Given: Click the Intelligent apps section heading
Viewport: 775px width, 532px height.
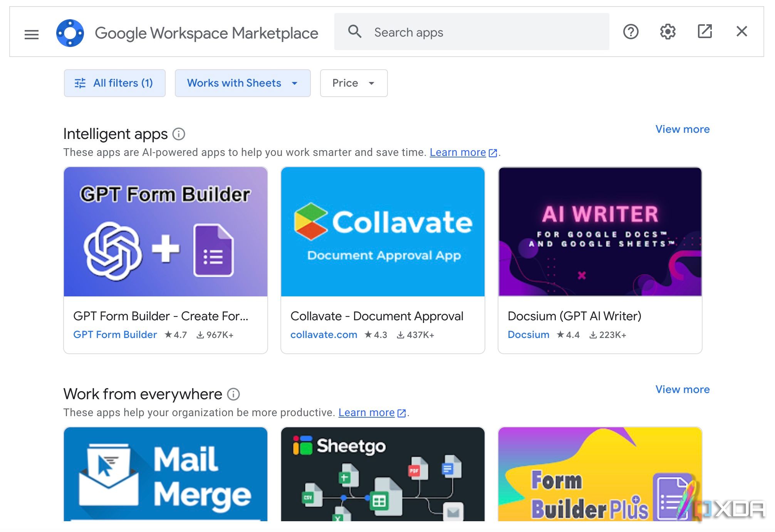Looking at the screenshot, I should click(x=116, y=134).
